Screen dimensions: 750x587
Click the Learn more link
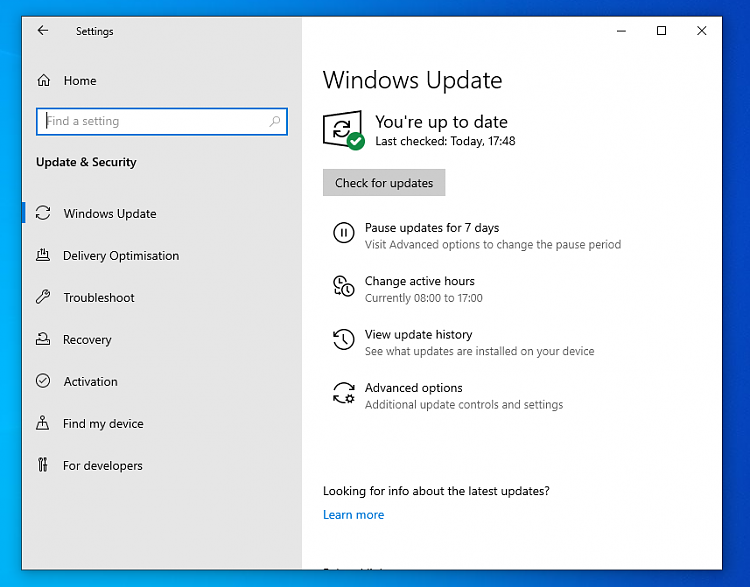pyautogui.click(x=353, y=515)
